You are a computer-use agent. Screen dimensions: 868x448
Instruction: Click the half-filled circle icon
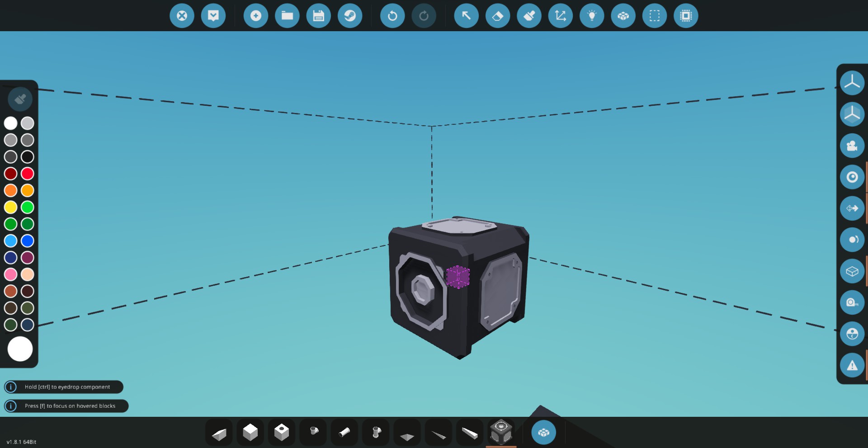coord(852,334)
